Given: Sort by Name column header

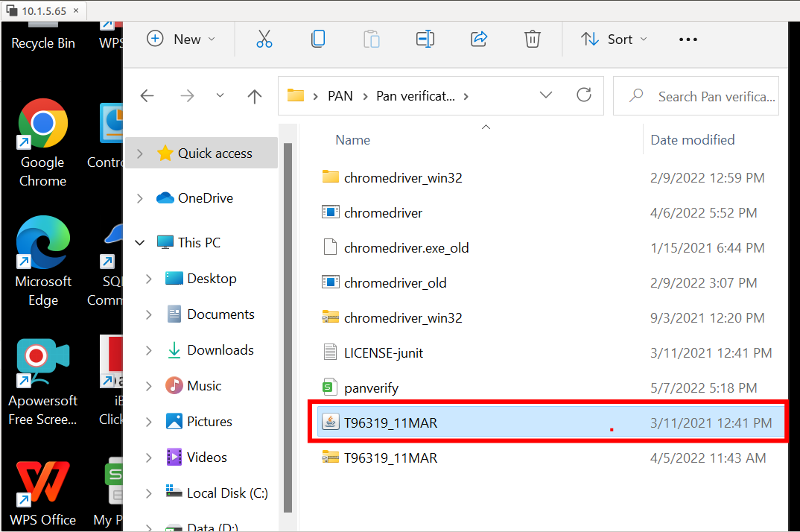Looking at the screenshot, I should 352,140.
